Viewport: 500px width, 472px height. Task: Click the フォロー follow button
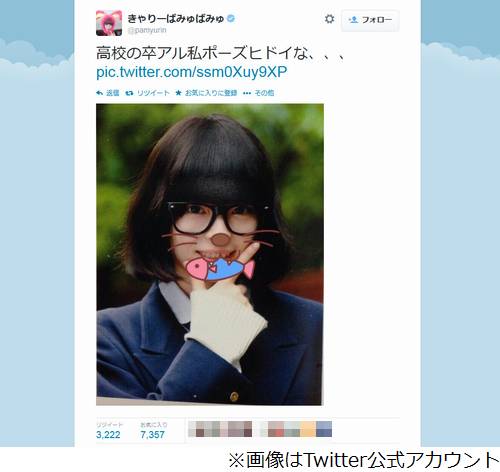coord(370,20)
